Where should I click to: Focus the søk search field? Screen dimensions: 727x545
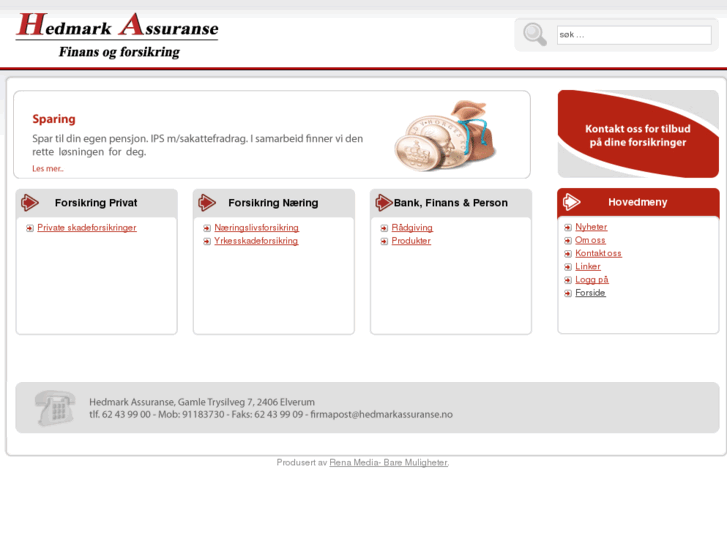click(x=634, y=35)
